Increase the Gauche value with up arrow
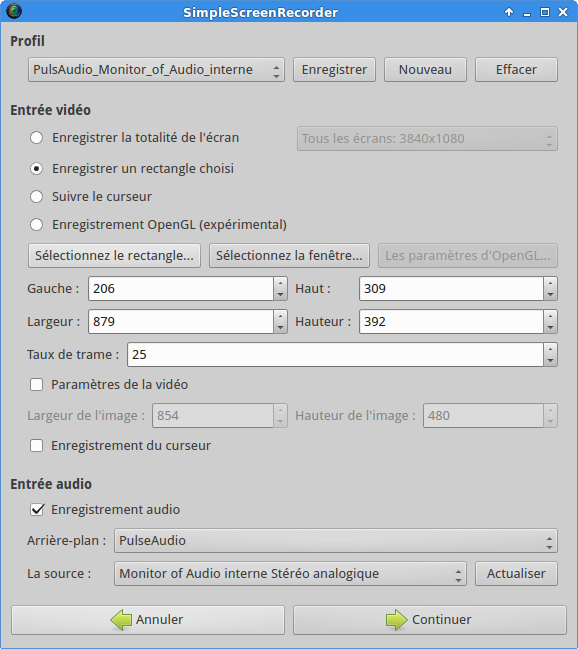 click(x=280, y=283)
